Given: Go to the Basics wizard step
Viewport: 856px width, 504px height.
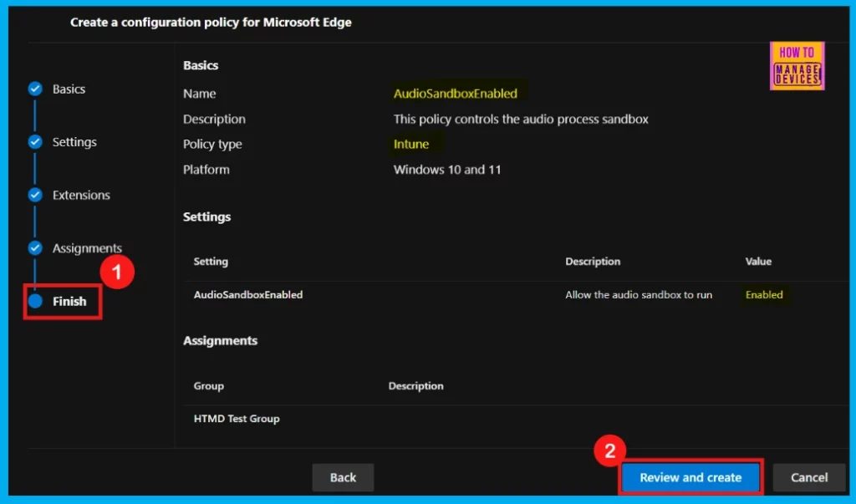Looking at the screenshot, I should click(69, 89).
